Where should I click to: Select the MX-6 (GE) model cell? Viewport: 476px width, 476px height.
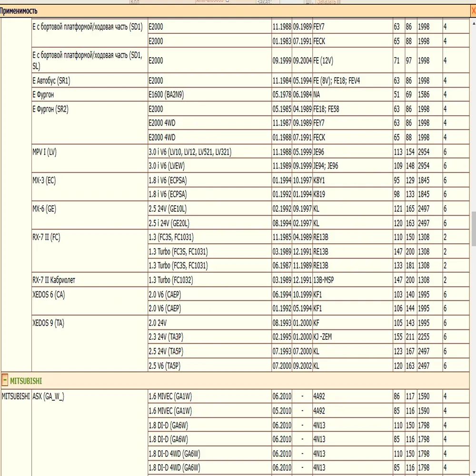tap(44, 209)
